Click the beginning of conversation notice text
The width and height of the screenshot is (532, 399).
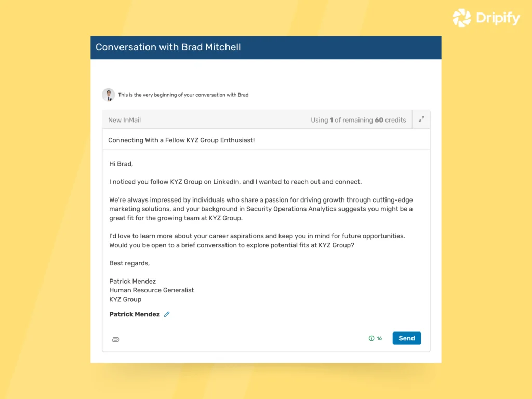[x=183, y=95]
